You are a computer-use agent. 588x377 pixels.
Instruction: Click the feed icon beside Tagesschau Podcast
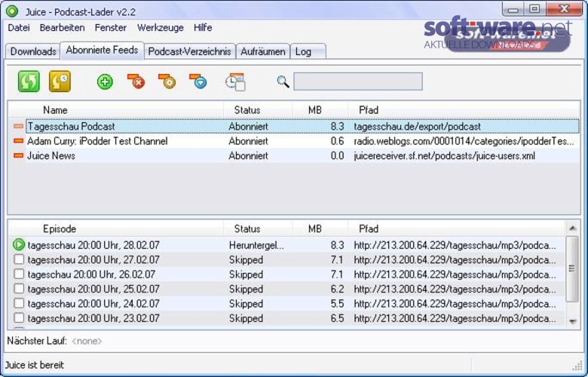pyautogui.click(x=18, y=127)
